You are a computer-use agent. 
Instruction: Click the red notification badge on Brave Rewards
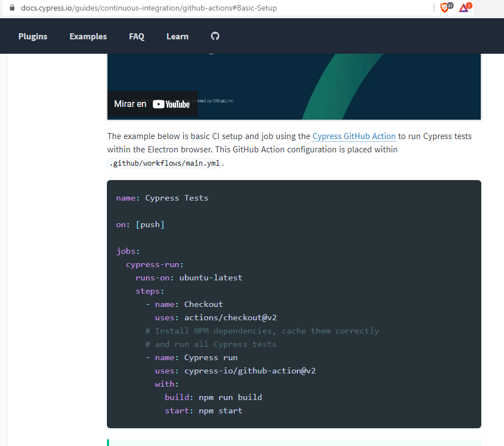[468, 4]
